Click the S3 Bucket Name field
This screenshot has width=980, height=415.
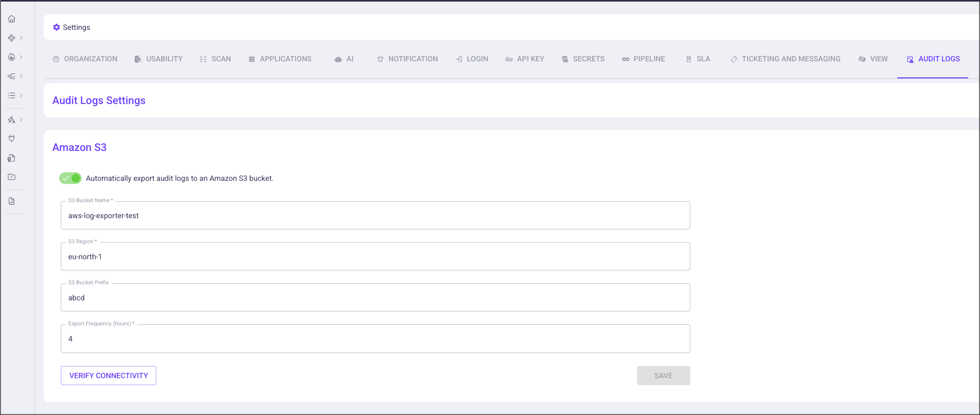375,216
